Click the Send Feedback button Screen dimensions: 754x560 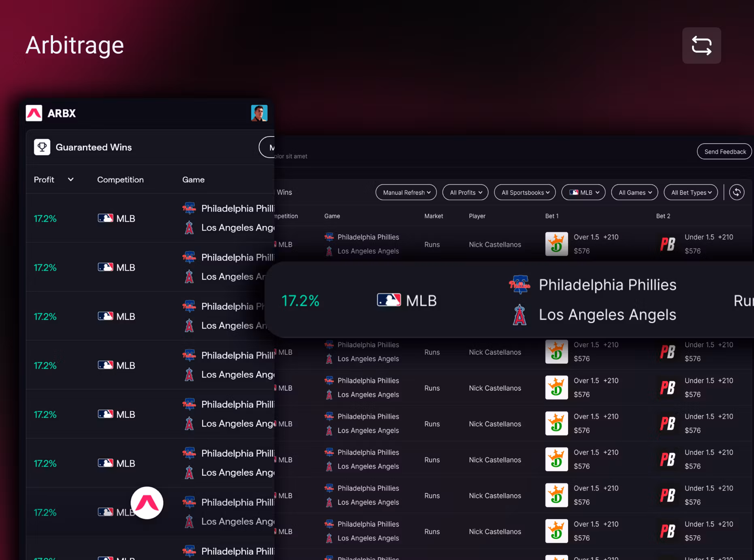click(x=724, y=152)
